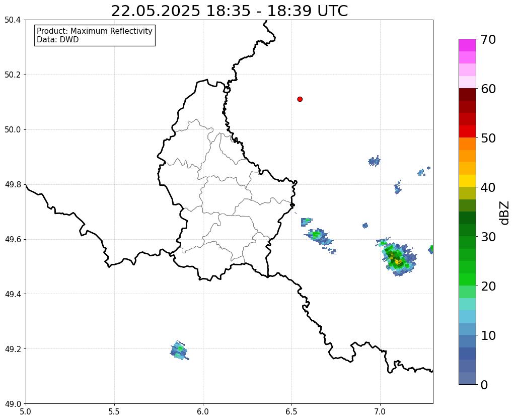Click the colorbar tick label 60

[488, 89]
